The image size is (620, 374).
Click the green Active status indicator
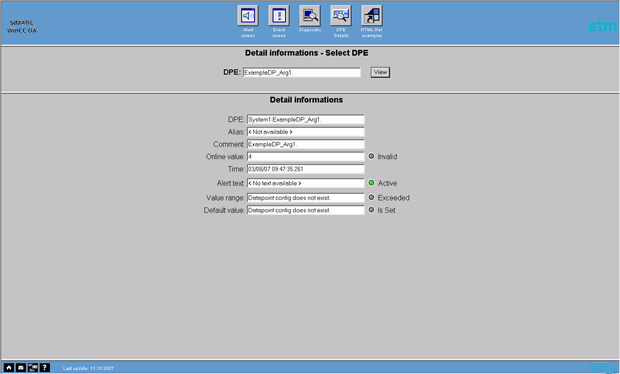click(x=371, y=183)
